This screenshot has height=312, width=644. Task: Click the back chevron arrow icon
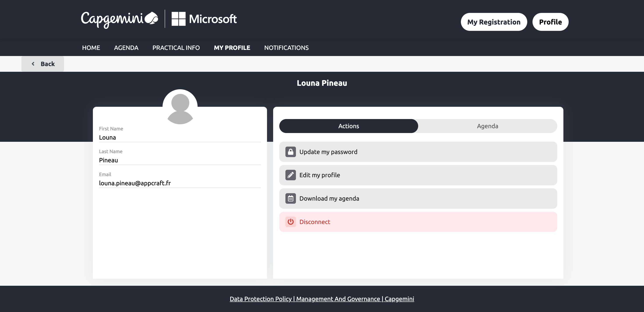point(33,64)
